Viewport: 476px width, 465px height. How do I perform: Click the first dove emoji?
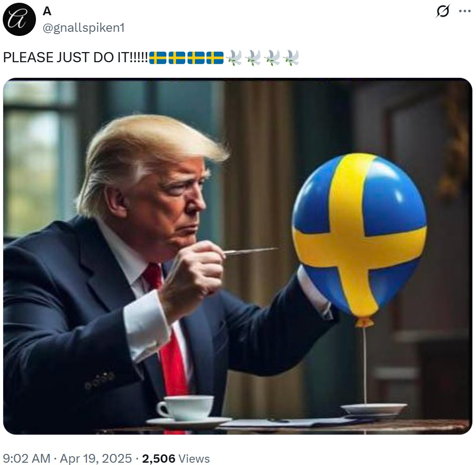(234, 58)
